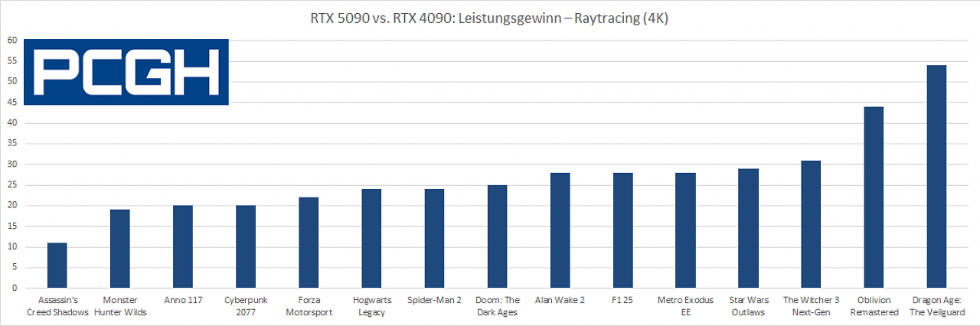The height and width of the screenshot is (326, 980).
Task: Click the Oblivion Remastered bar
Action: pos(874,197)
